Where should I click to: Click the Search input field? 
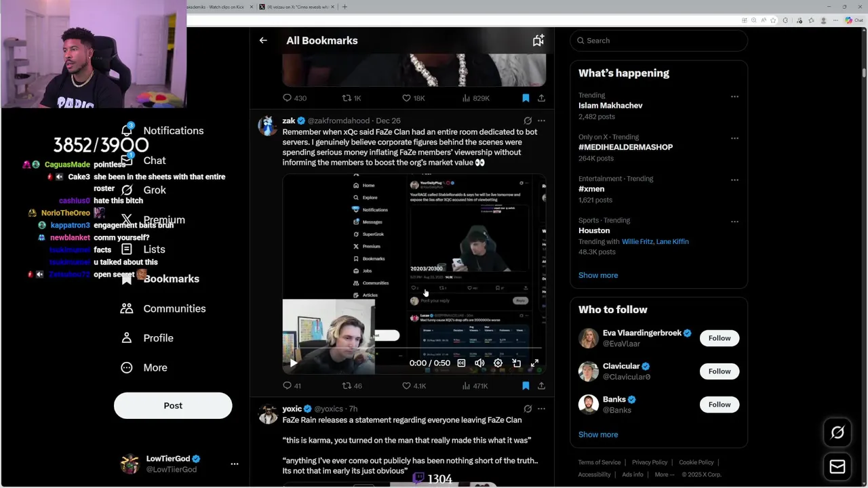tap(658, 41)
